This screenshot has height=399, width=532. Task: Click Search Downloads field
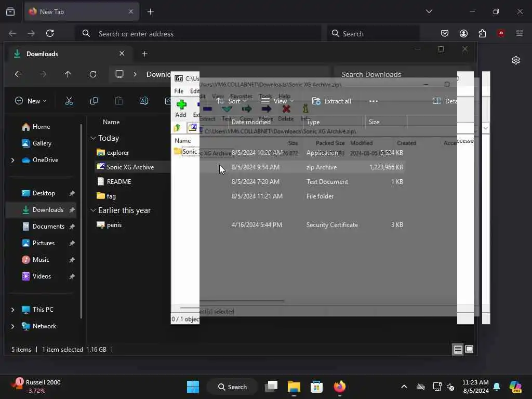(402, 74)
